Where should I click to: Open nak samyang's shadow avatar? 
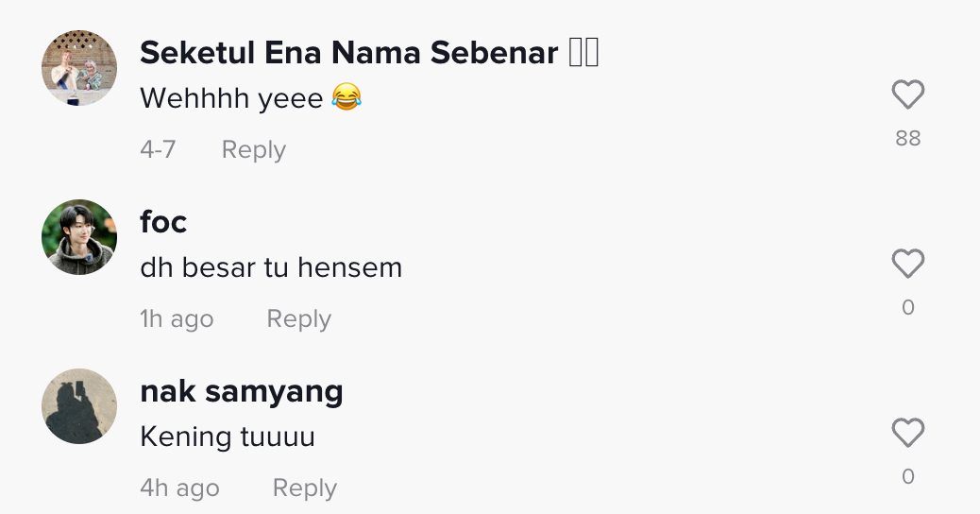[79, 406]
